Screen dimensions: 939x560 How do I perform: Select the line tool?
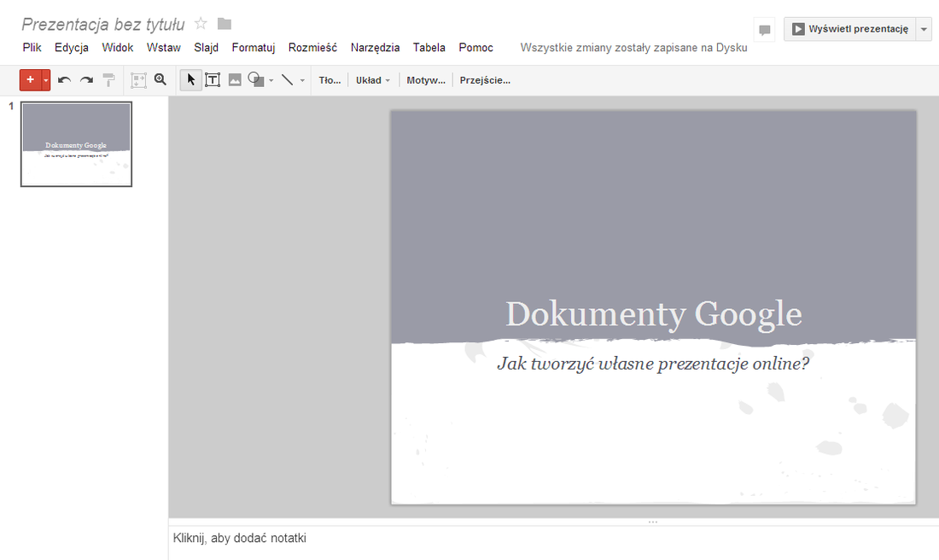(288, 79)
